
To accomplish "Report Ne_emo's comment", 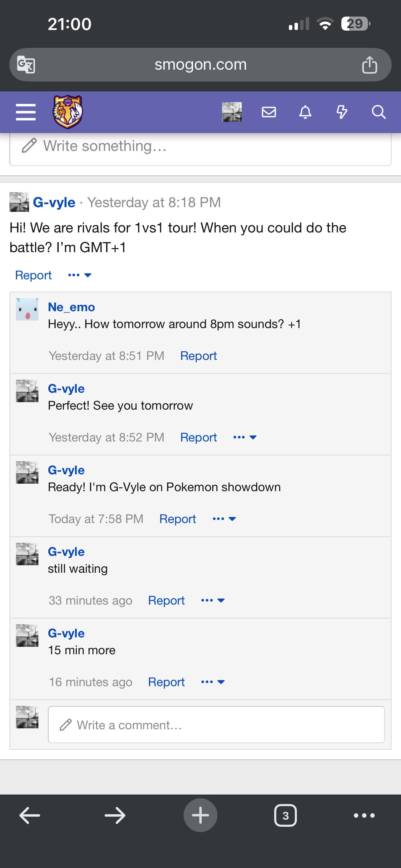I will [x=198, y=356].
